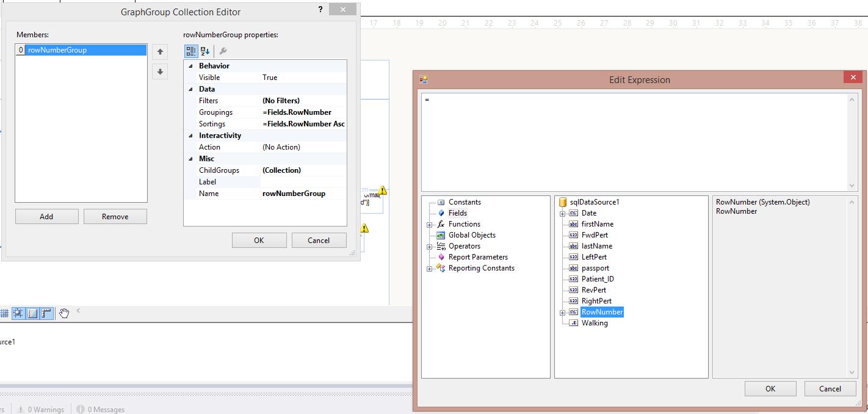Switch property grid to Categorized view
Screen dimensions: 868x414
191,51
